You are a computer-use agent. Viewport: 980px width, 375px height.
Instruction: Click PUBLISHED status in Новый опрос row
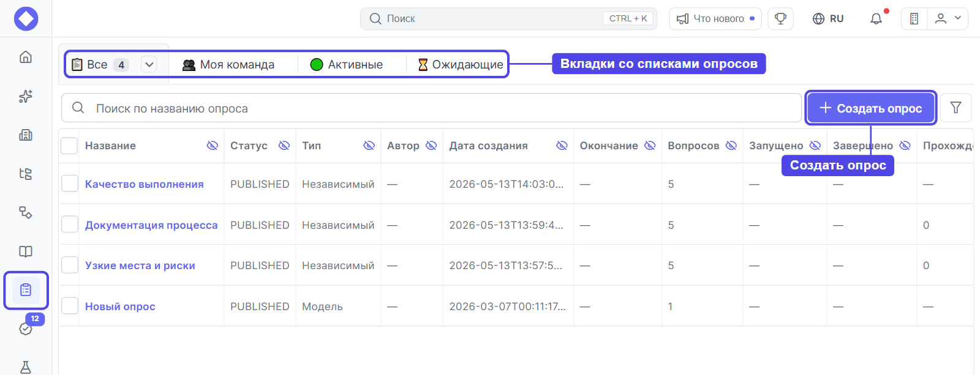(260, 306)
